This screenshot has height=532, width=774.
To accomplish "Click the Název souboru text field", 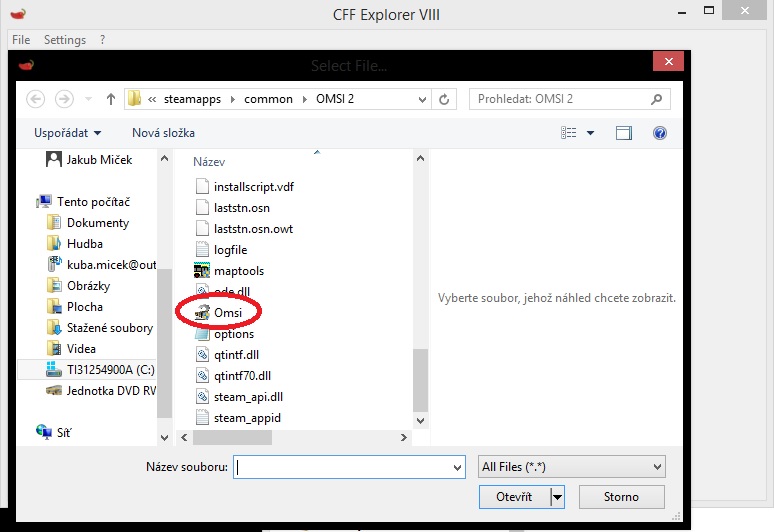I will pos(349,467).
